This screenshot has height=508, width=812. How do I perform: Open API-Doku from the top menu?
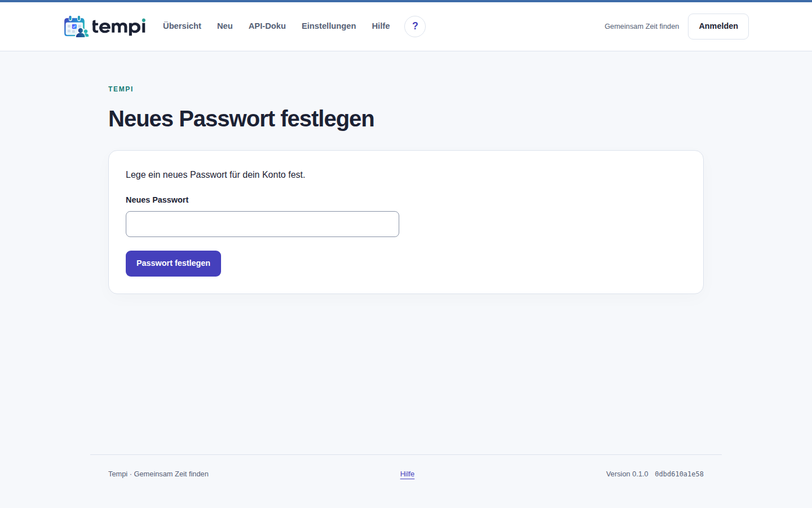pyautogui.click(x=267, y=26)
